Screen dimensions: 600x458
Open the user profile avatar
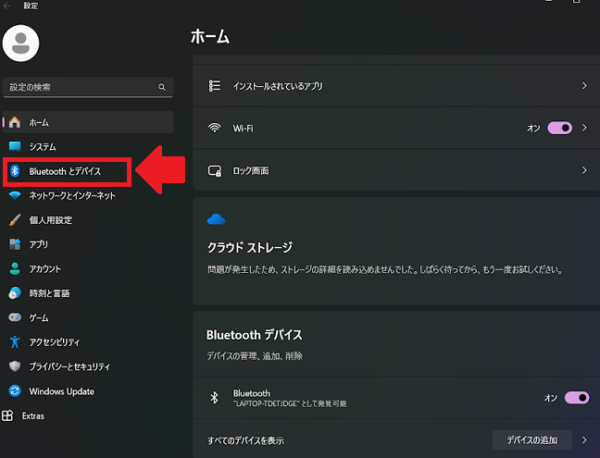(21, 43)
